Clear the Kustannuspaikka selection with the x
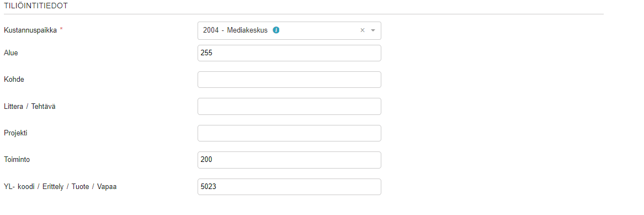 click(x=362, y=30)
